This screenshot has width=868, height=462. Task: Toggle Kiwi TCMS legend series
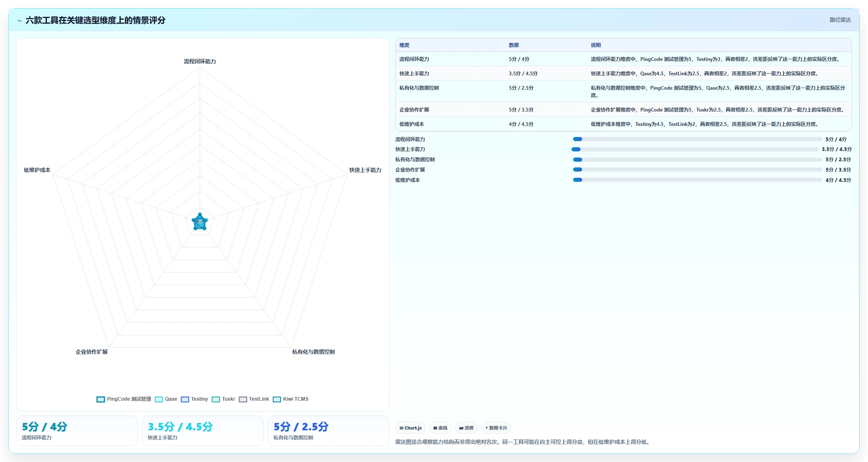pos(290,399)
